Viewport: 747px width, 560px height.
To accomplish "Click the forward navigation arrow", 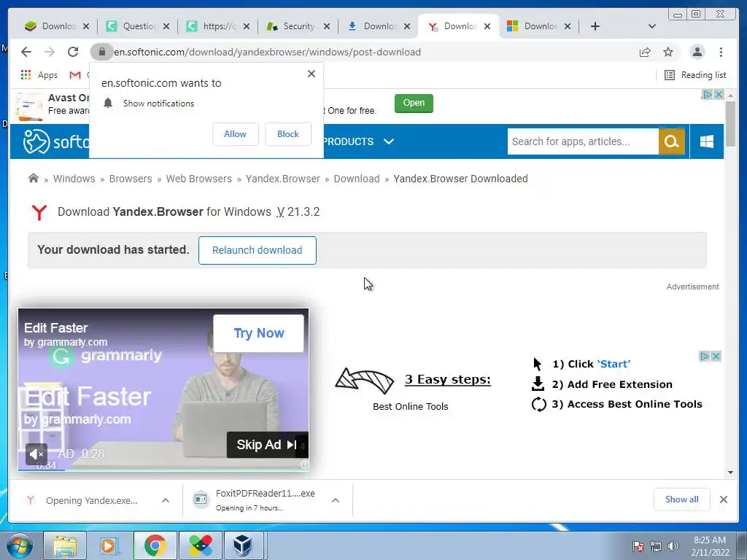I will pyautogui.click(x=50, y=52).
